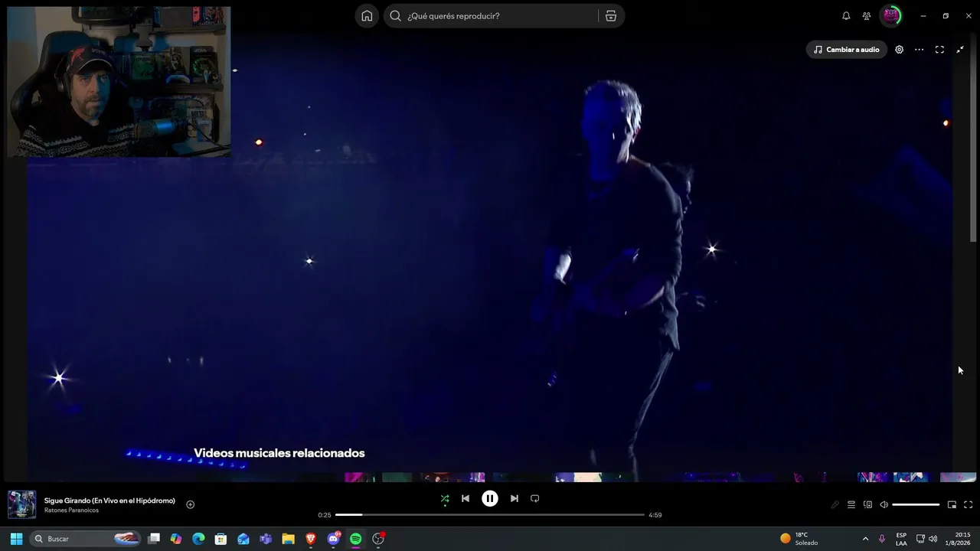
Task: Open Microsoft Edge from taskbar
Action: [x=198, y=539]
